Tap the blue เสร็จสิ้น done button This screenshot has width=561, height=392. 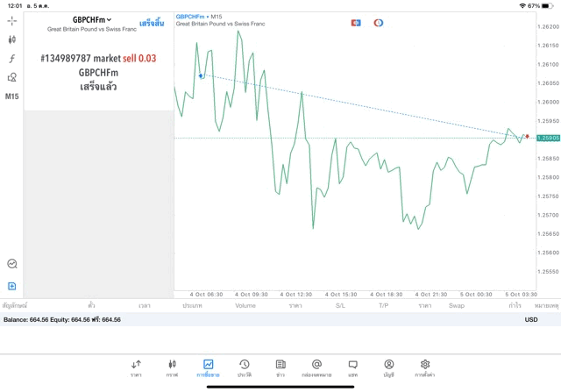click(x=152, y=23)
